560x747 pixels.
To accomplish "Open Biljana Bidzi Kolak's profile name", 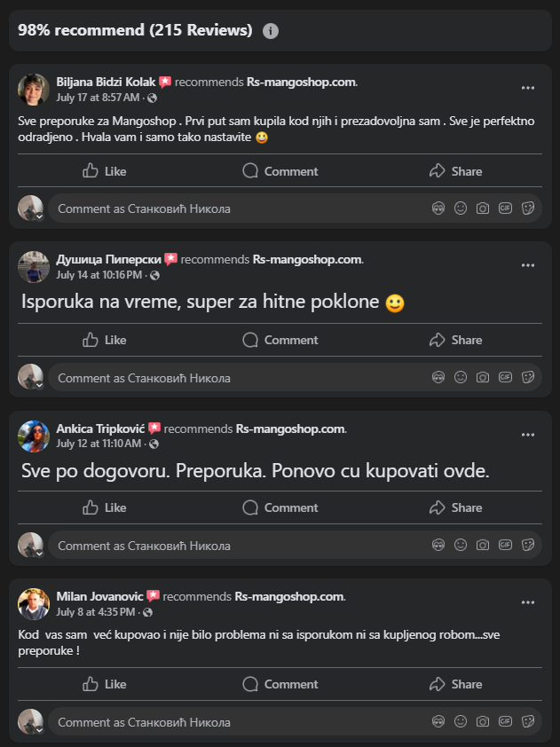I will tap(106, 82).
